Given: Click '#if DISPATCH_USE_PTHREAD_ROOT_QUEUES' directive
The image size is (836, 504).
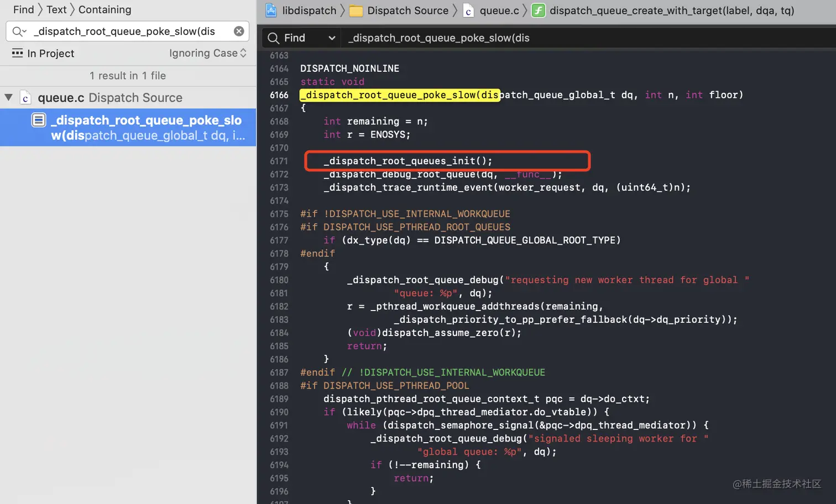Looking at the screenshot, I should [x=405, y=227].
